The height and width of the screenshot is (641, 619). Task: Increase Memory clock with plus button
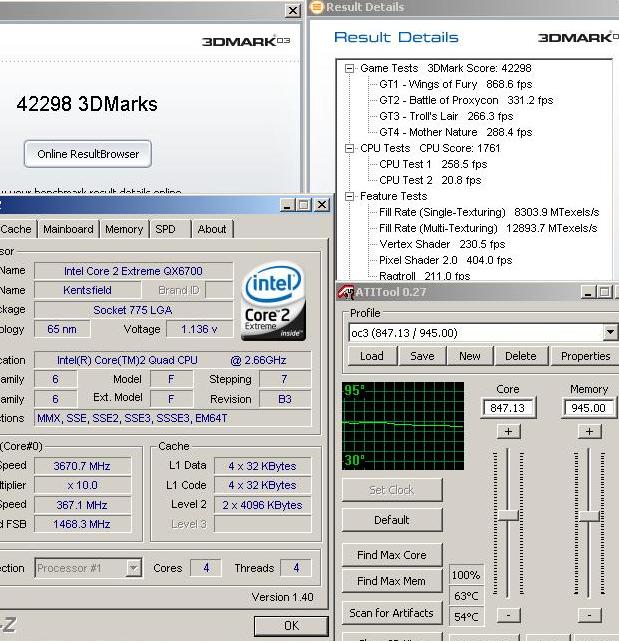click(589, 431)
